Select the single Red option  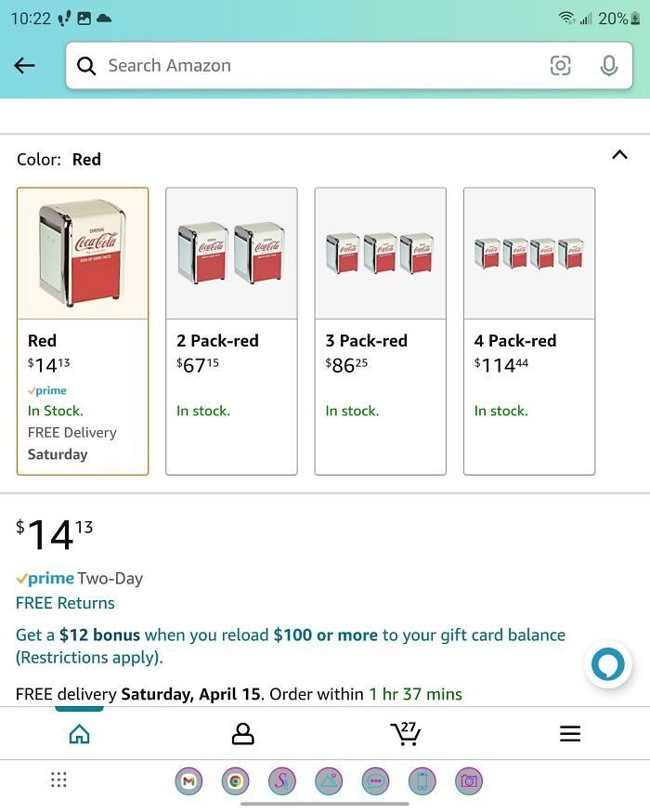point(83,331)
